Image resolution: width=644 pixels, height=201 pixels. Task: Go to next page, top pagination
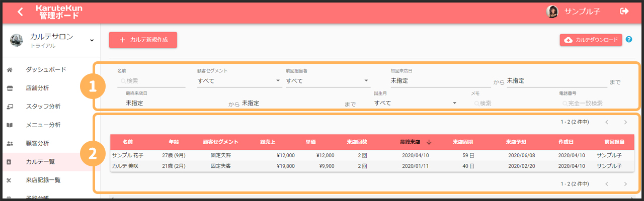625,122
